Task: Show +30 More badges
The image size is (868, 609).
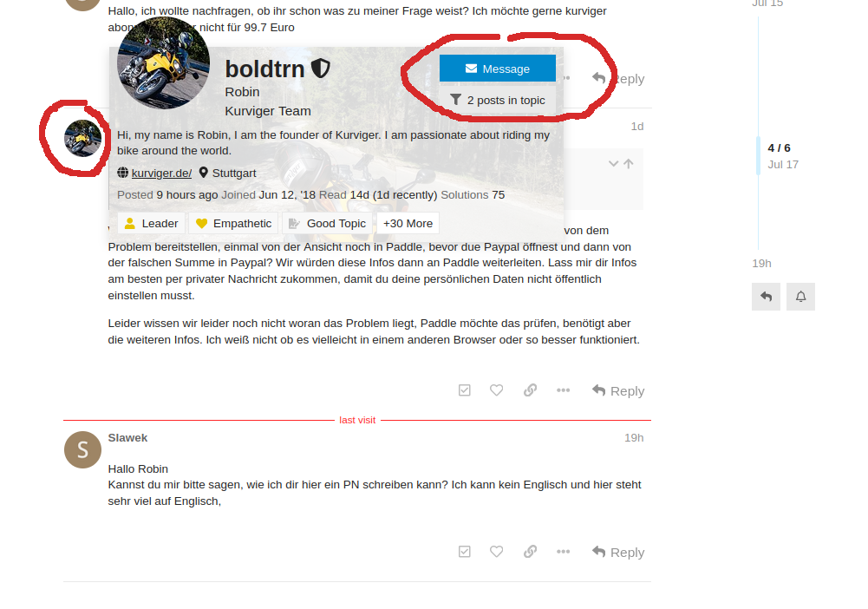Action: pos(408,224)
